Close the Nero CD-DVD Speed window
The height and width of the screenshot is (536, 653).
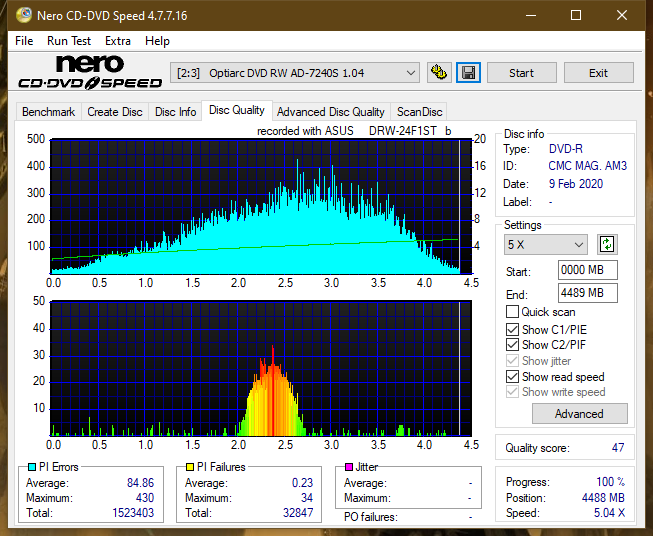coord(622,15)
